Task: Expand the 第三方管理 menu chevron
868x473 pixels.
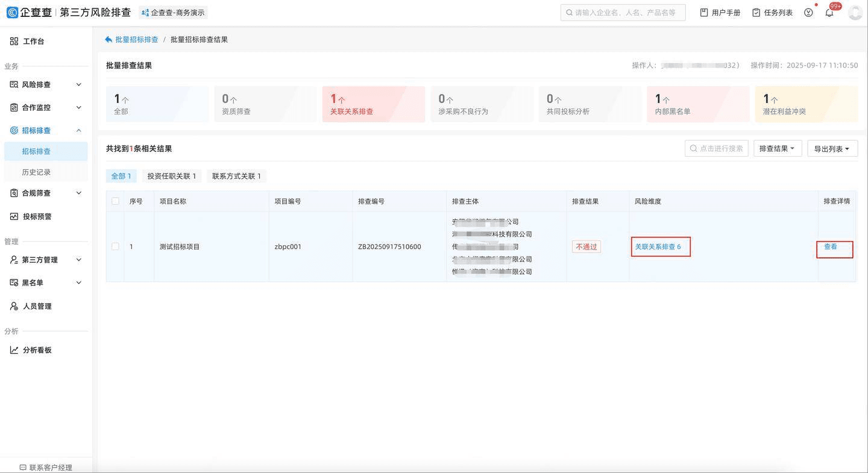Action: click(78, 260)
